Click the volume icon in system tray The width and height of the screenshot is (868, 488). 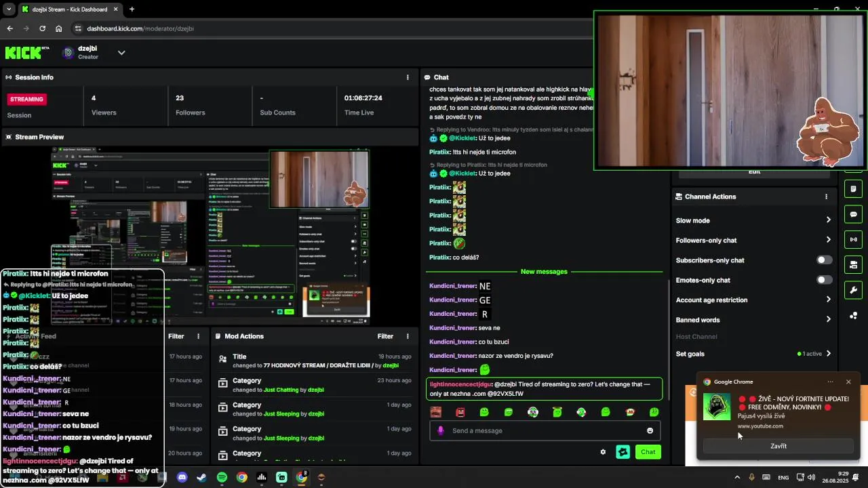click(812, 477)
